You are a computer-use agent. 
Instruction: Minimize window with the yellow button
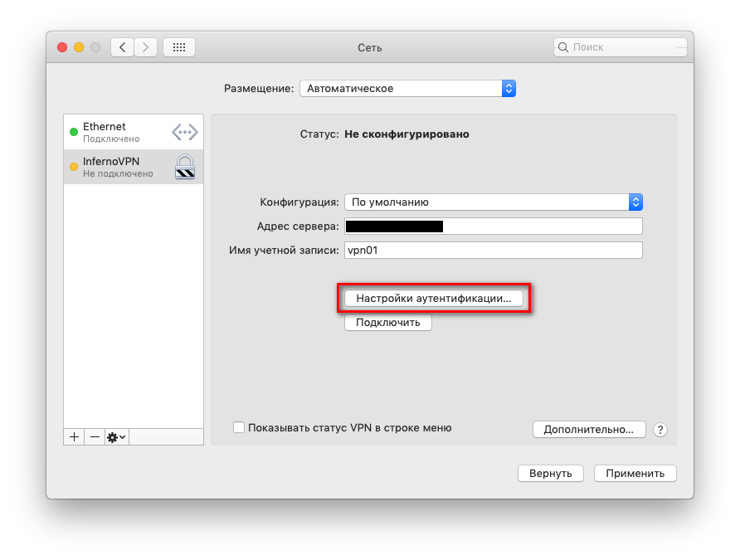point(79,47)
